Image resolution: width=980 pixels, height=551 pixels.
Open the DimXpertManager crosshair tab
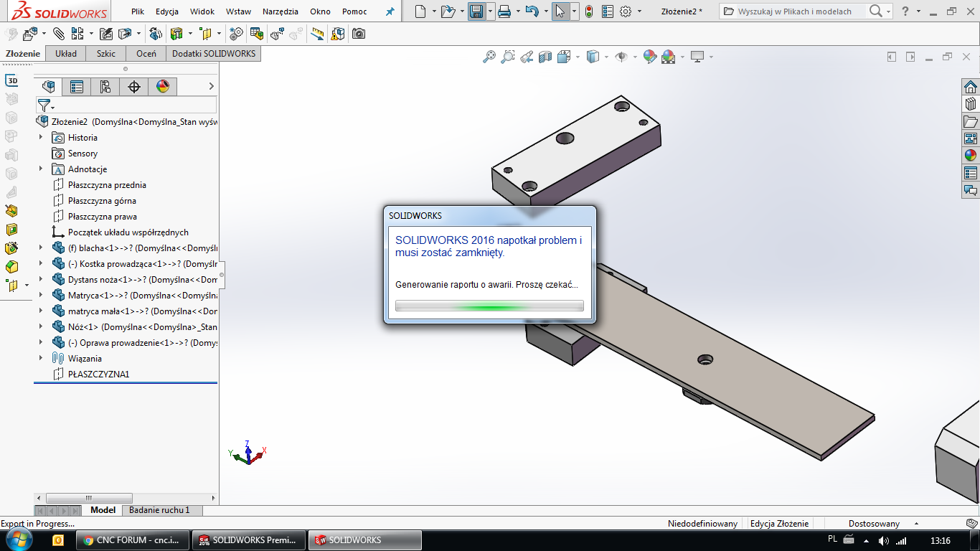[x=134, y=87]
